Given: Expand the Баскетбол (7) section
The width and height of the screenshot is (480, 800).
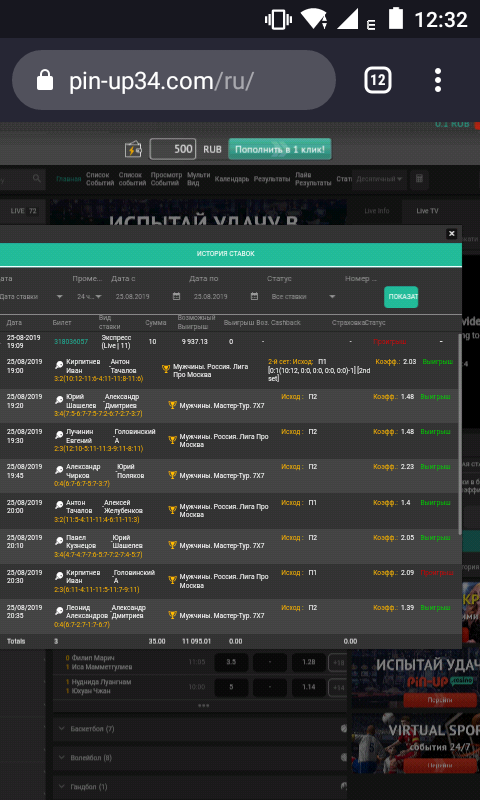Looking at the screenshot, I should 201,729.
